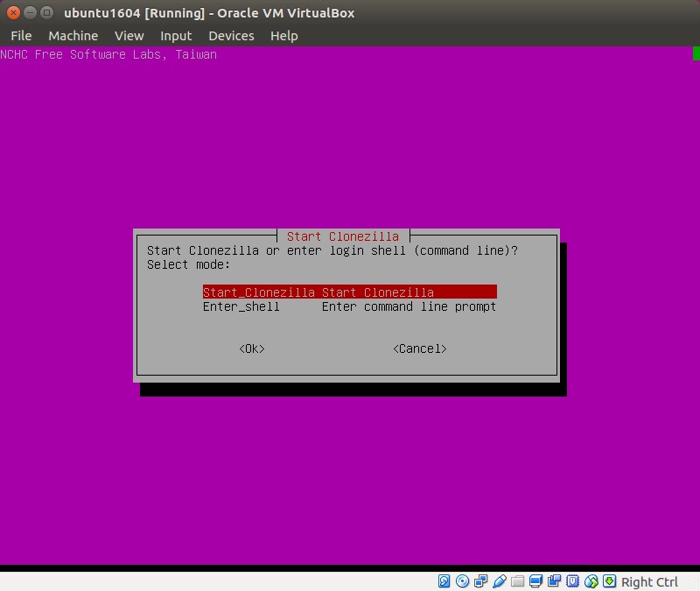
Task: Open the File menu
Action: coord(21,36)
